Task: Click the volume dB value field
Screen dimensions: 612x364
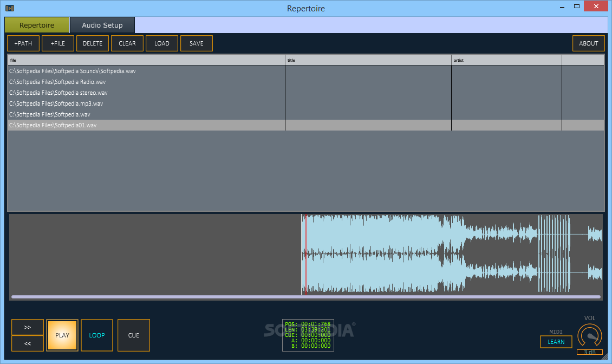Action: point(590,352)
